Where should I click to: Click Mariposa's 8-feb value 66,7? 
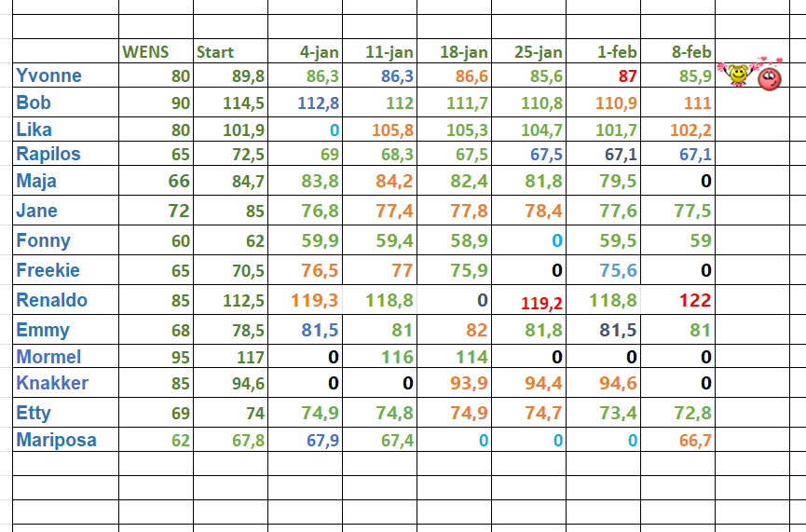695,441
